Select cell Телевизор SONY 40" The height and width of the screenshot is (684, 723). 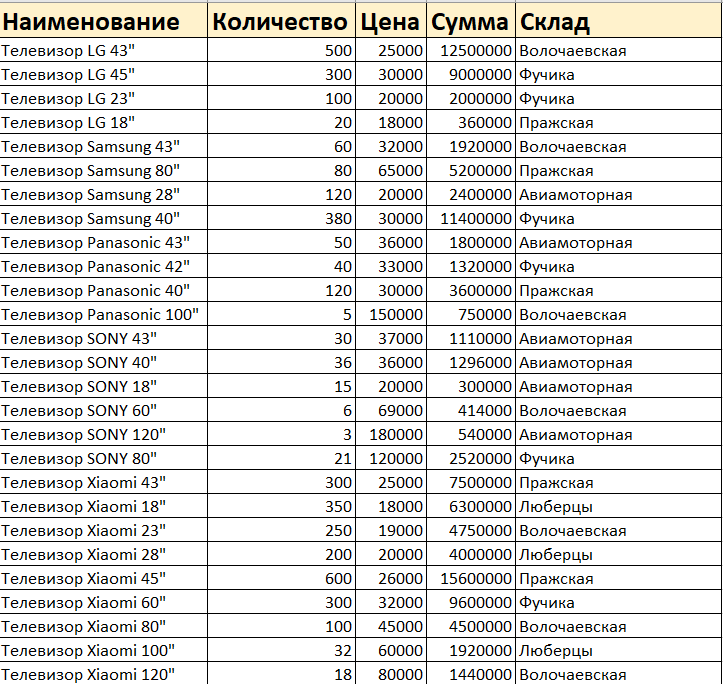(103, 362)
